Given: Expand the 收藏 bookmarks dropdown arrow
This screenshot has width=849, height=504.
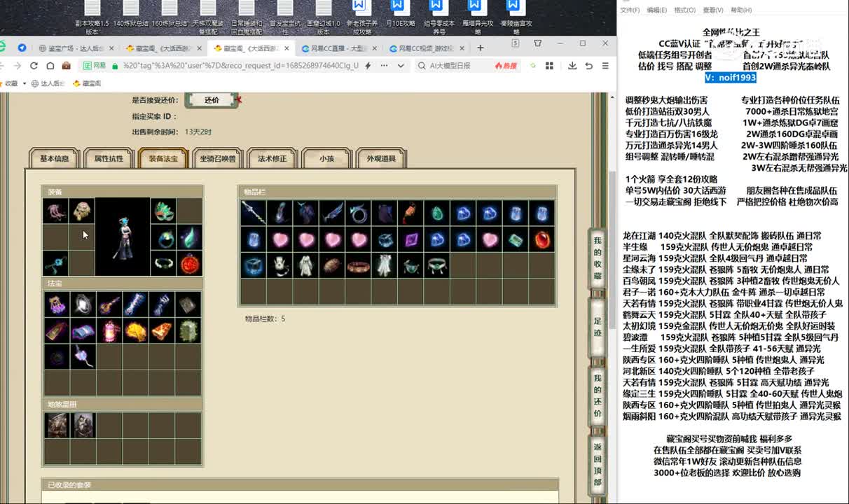Looking at the screenshot, I should tap(24, 83).
